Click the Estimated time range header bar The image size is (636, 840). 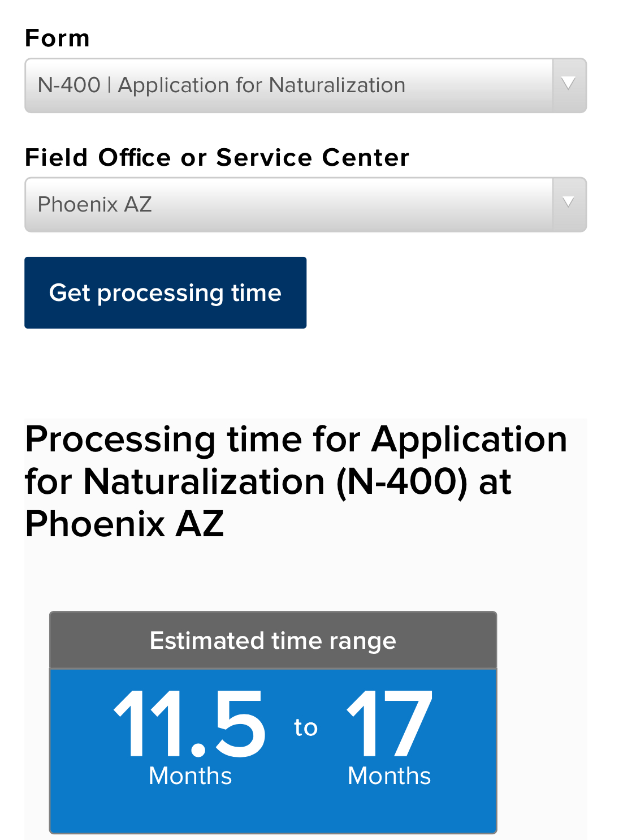(x=273, y=640)
